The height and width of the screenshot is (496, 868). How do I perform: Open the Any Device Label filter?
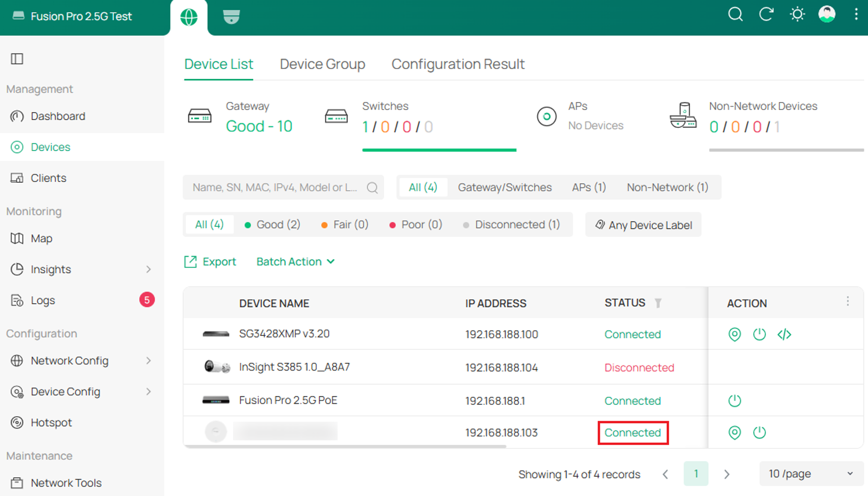point(643,225)
